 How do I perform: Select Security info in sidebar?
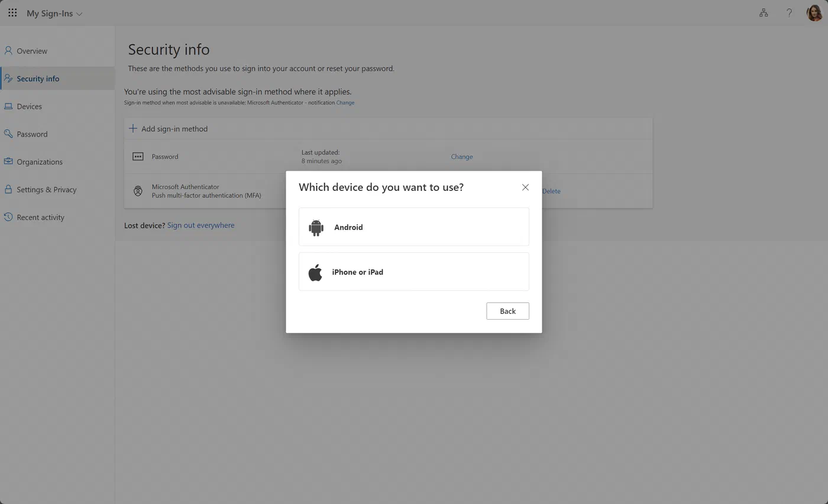click(57, 79)
